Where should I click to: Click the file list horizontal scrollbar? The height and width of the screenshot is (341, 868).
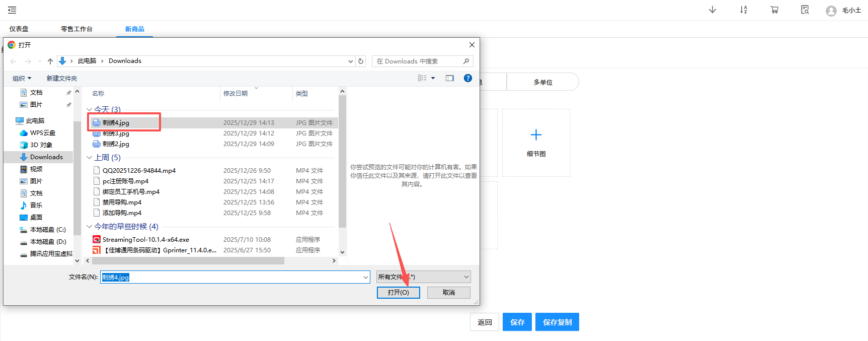[187, 261]
